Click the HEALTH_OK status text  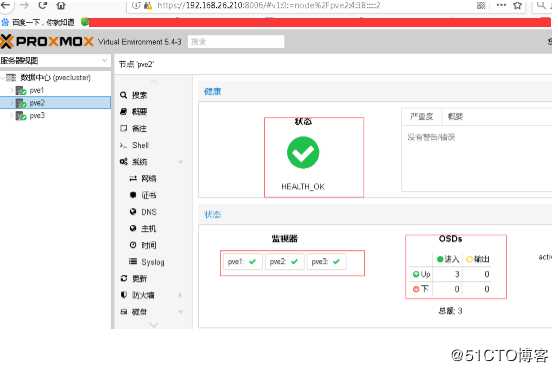(x=303, y=187)
